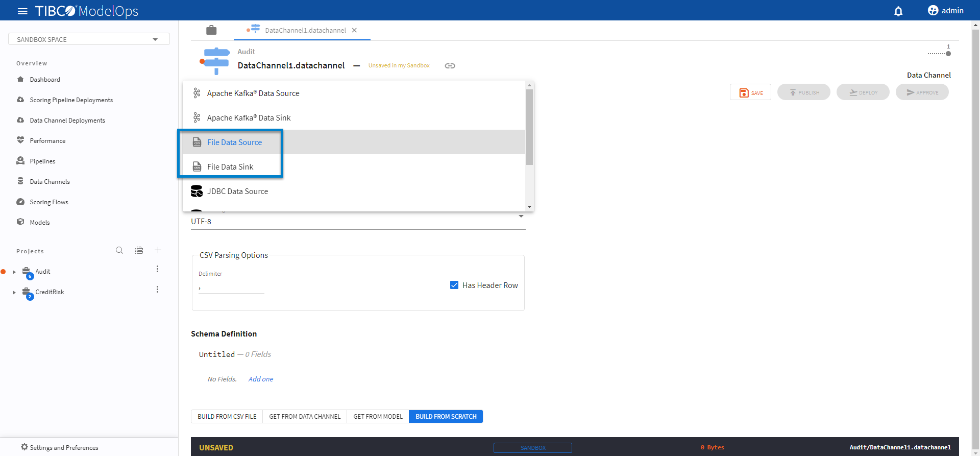Search projects with the magnifier icon

pos(119,250)
